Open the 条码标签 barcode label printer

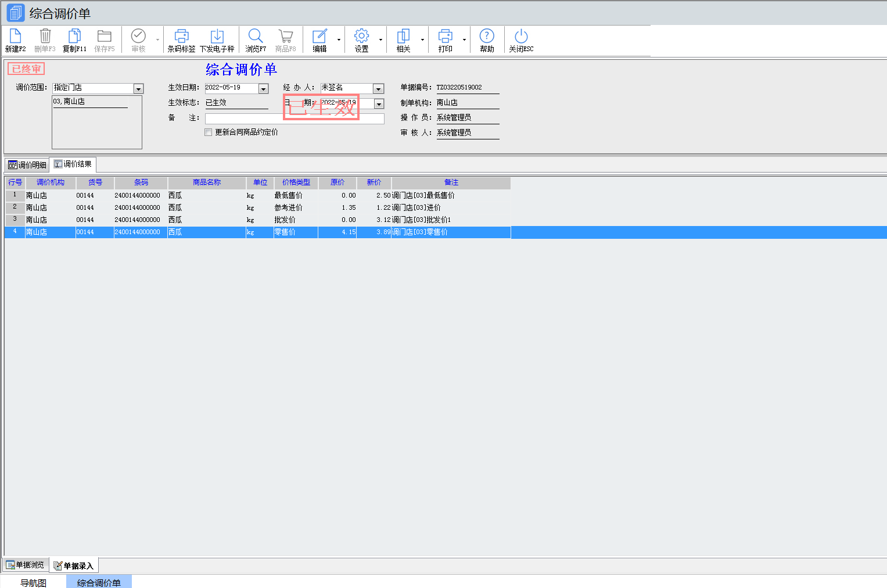(x=181, y=37)
